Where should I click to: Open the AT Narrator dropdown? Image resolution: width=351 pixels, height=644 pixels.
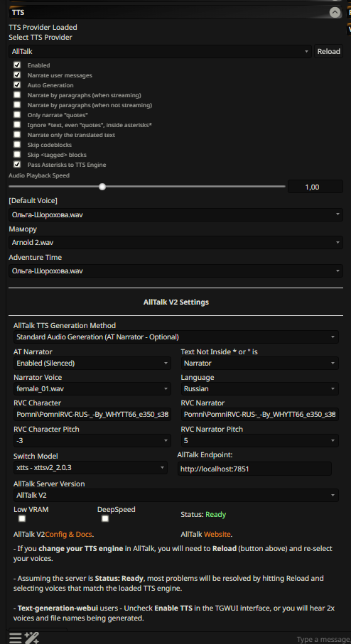point(92,363)
